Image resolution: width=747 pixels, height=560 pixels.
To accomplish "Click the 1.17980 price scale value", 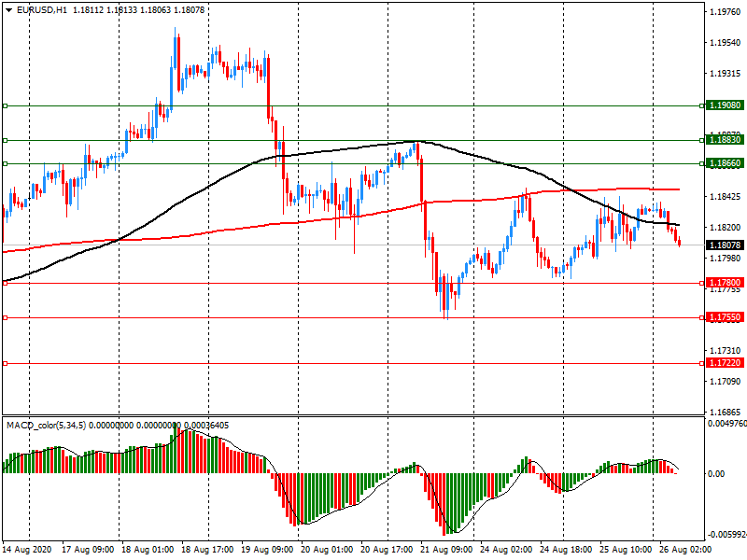I will (726, 259).
